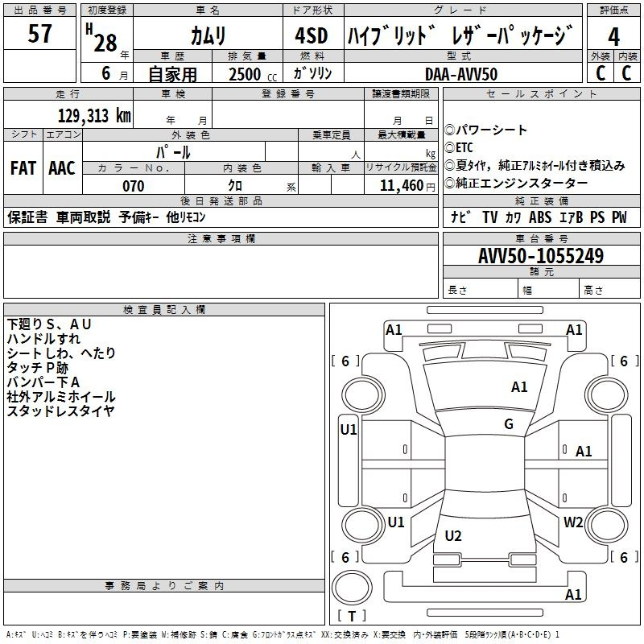644x644 pixels.
Task: Click the FAT shift type cell
Action: pyautogui.click(x=23, y=168)
